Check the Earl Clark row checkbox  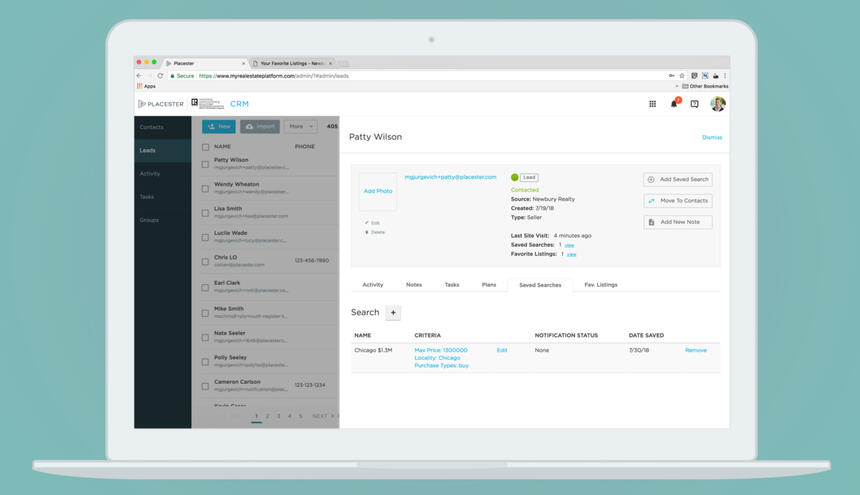pyautogui.click(x=205, y=287)
